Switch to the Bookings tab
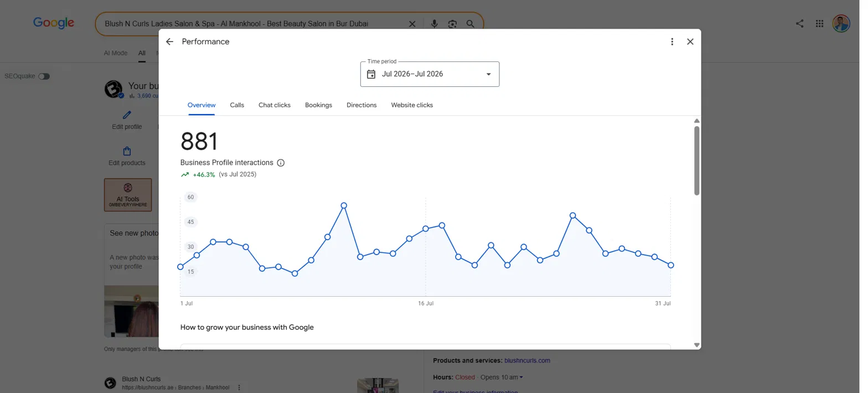This screenshot has height=393, width=868. coord(318,105)
